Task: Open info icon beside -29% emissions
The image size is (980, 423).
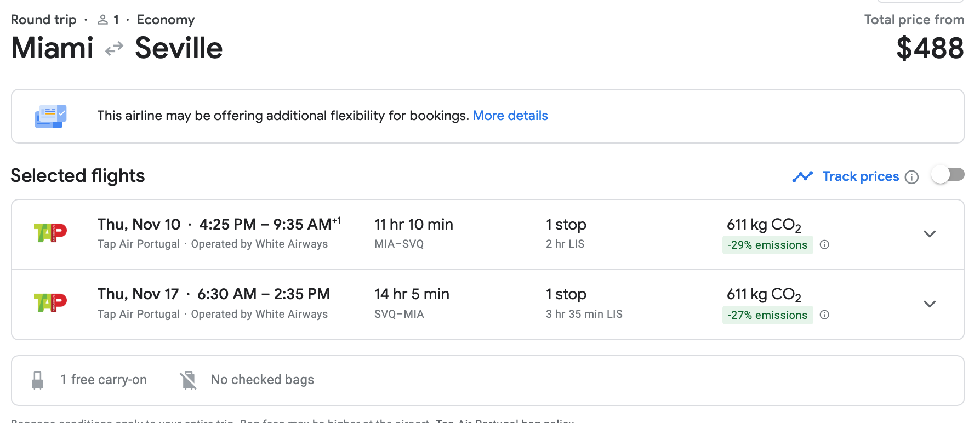Action: pyautogui.click(x=824, y=245)
